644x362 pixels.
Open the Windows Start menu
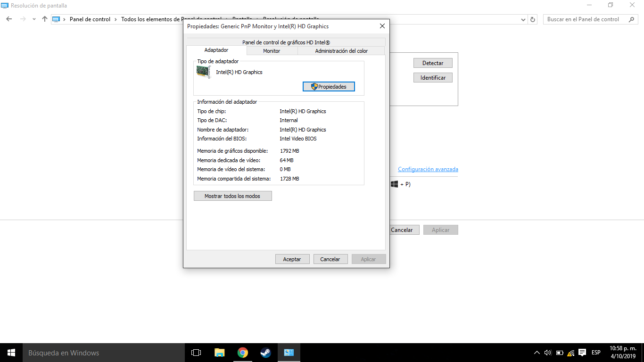(11, 353)
